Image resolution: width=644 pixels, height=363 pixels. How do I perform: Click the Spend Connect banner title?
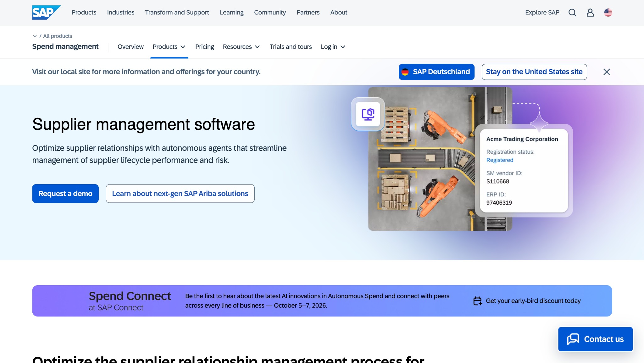pyautogui.click(x=130, y=296)
